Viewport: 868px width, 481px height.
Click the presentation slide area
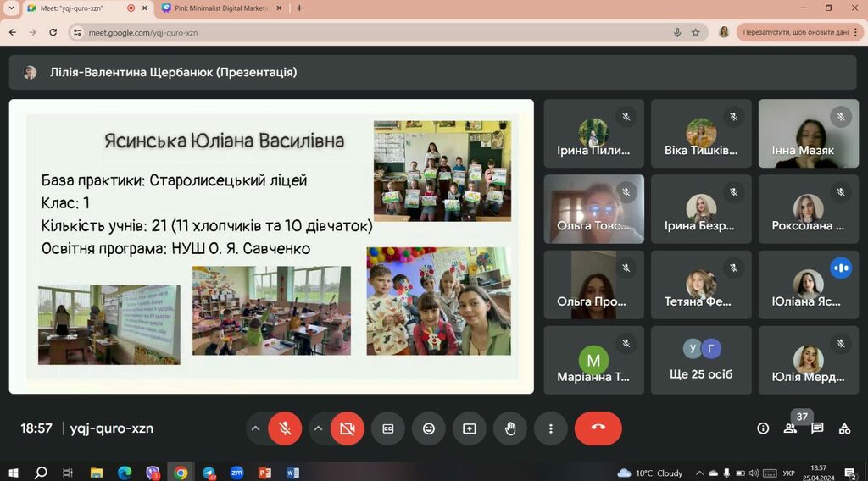click(271, 246)
